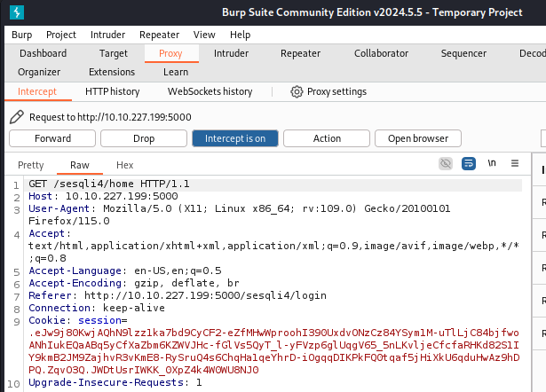Open the Extensions tab
This screenshot has width=546, height=392.
[112, 72]
